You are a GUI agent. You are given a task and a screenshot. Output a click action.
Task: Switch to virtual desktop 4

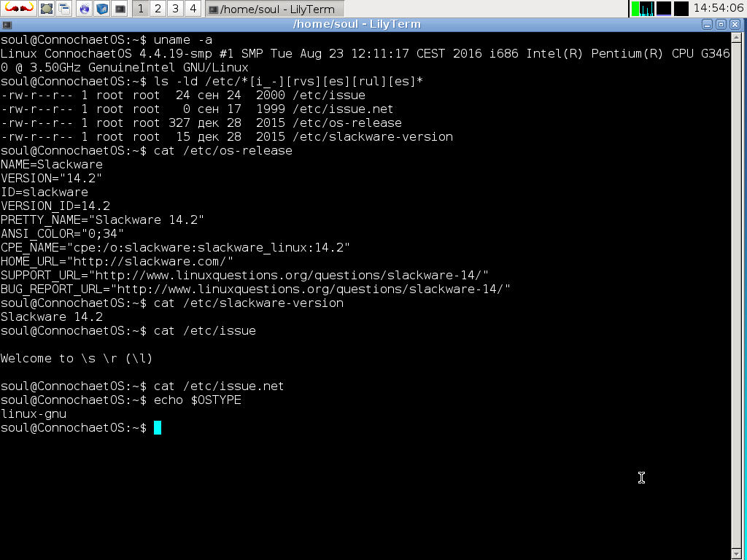(x=193, y=9)
